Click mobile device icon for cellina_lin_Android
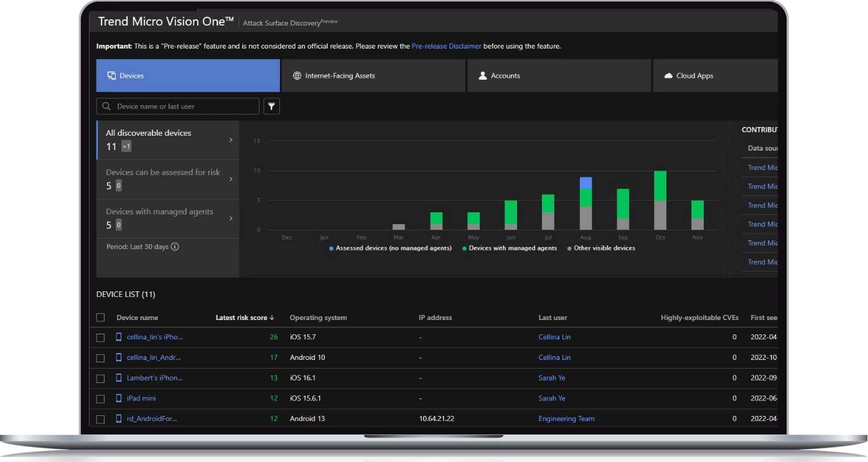This screenshot has width=868, height=462. click(x=119, y=357)
